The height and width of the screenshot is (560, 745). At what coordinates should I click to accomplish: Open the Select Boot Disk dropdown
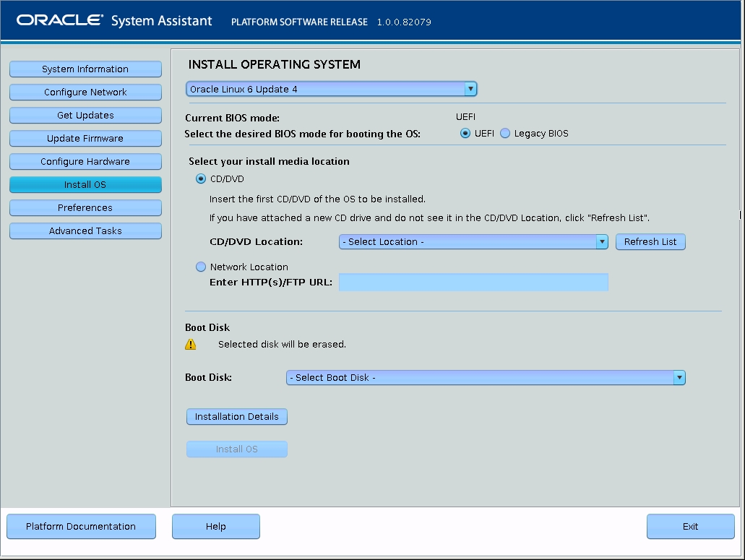click(x=485, y=378)
